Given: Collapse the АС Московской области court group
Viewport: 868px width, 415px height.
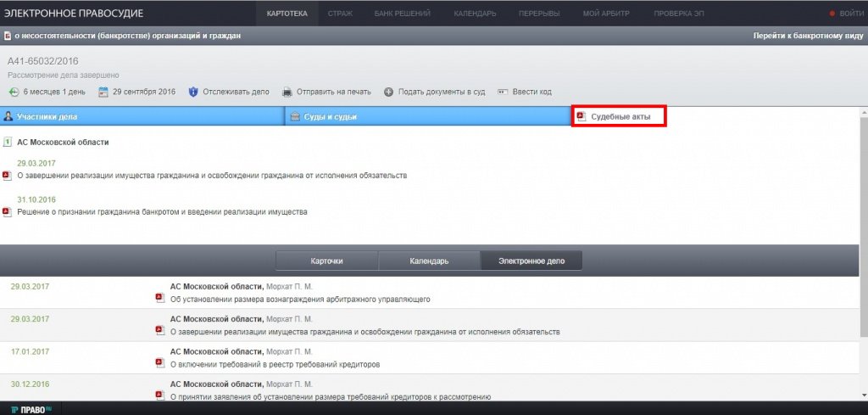Looking at the screenshot, I should 8,143.
